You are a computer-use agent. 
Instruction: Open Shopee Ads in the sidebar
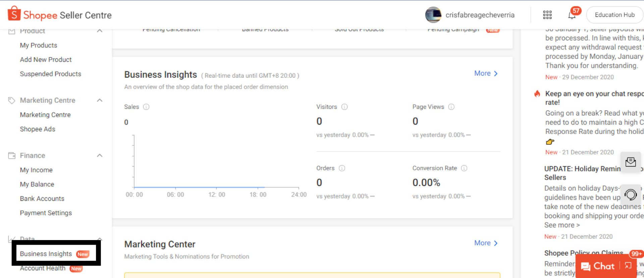[x=38, y=129]
